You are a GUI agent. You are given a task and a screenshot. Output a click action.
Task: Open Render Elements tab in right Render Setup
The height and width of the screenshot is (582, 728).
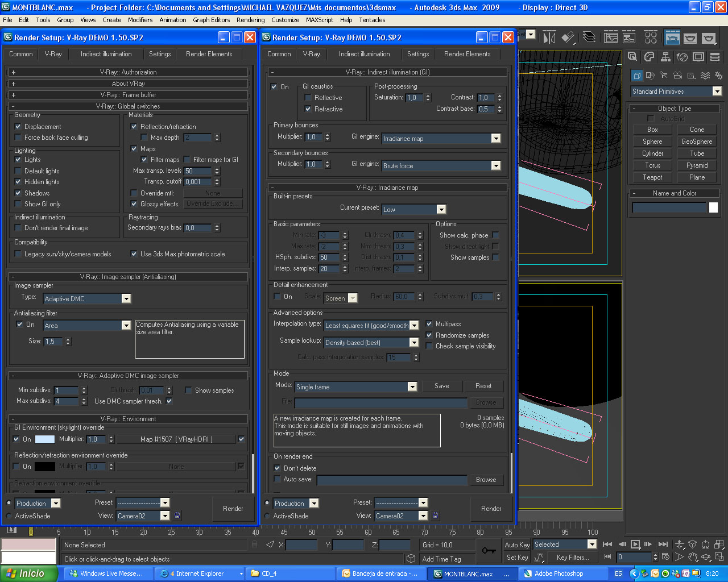pos(467,54)
